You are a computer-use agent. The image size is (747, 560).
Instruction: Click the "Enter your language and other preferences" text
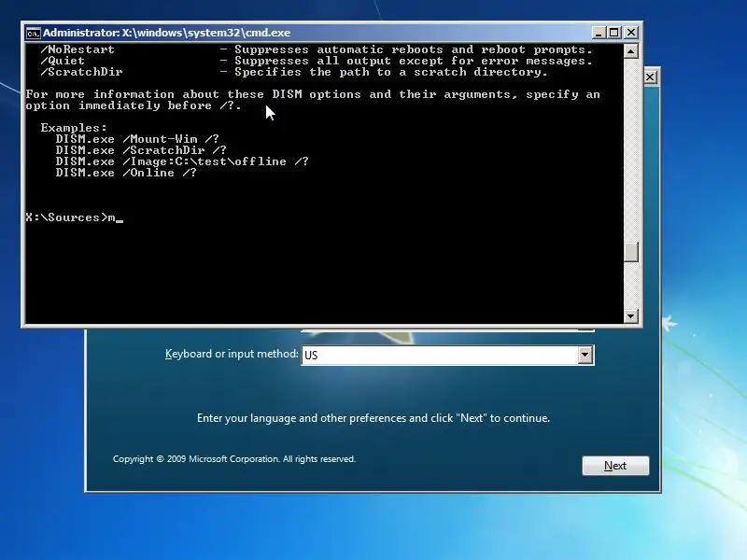(x=373, y=418)
